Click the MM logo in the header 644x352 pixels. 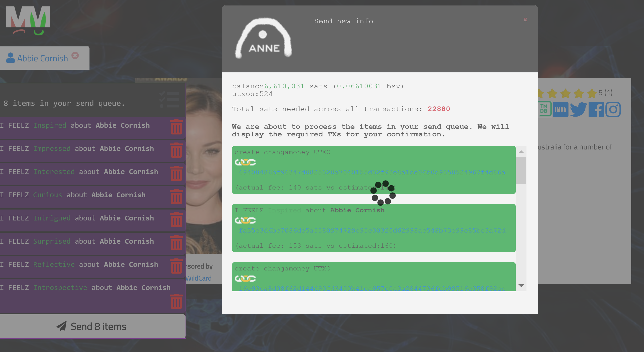(x=28, y=21)
